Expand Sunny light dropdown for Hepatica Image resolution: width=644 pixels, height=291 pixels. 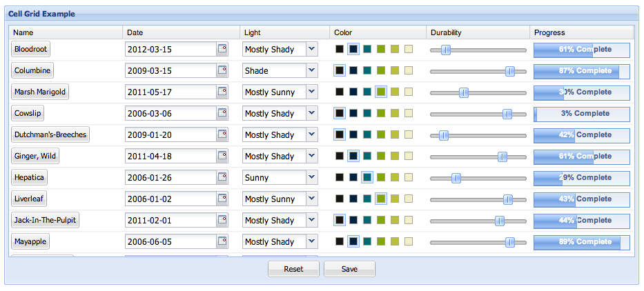(x=312, y=177)
